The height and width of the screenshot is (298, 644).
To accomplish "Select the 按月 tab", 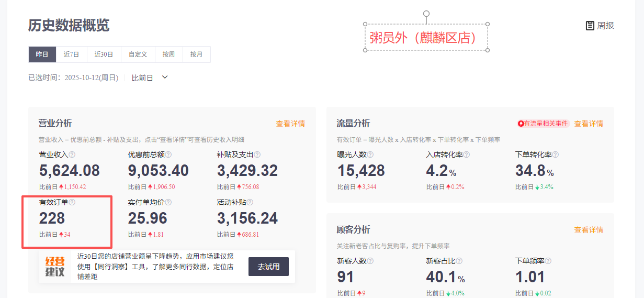I will pyautogui.click(x=196, y=54).
